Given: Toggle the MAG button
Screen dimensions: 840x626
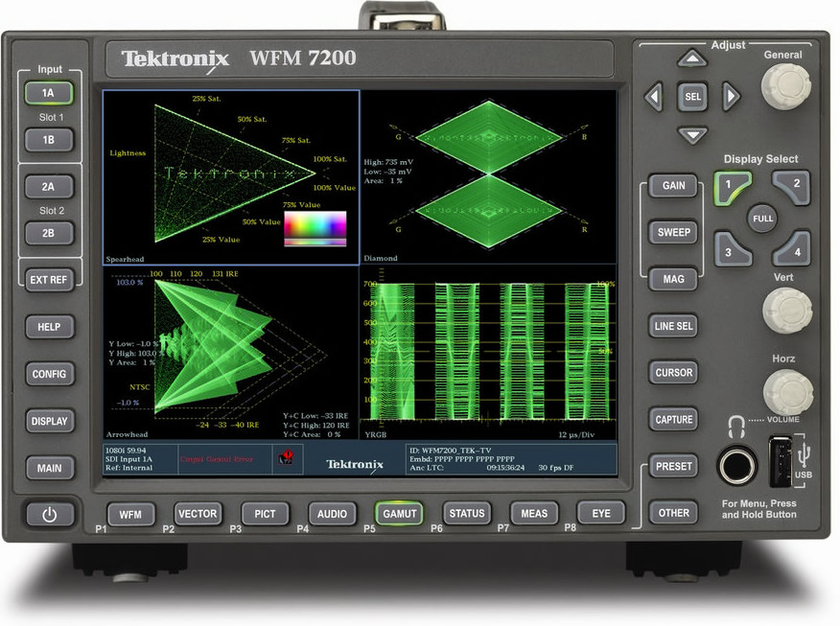Looking at the screenshot, I should pos(673,279).
